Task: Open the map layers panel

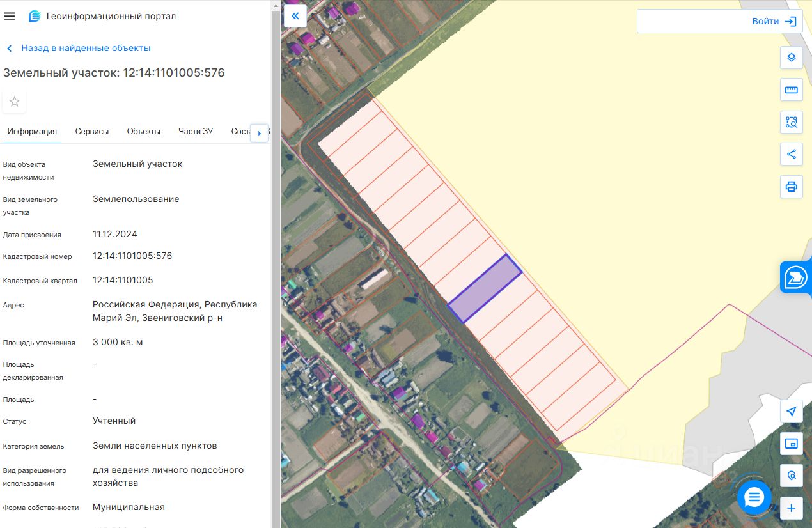Action: point(791,58)
